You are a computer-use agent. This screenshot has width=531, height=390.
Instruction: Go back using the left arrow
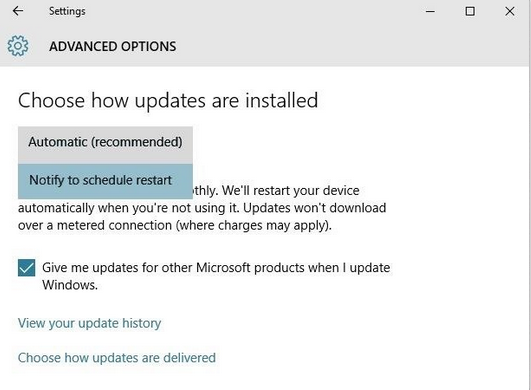18,11
